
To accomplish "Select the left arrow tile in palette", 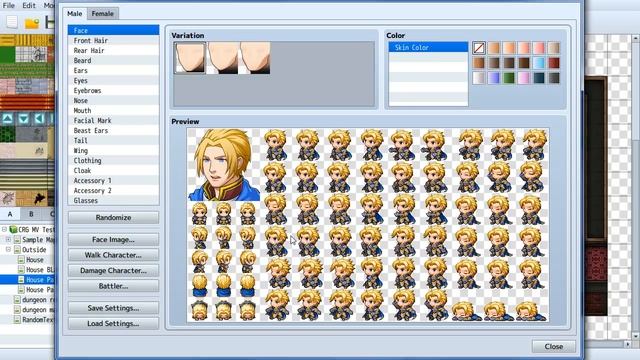I will pos(39,119).
